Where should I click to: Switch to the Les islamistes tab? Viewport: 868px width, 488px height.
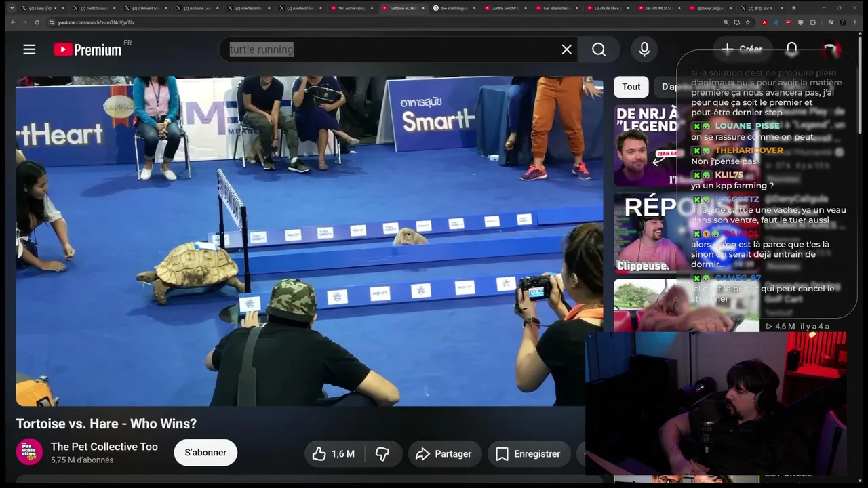(556, 8)
